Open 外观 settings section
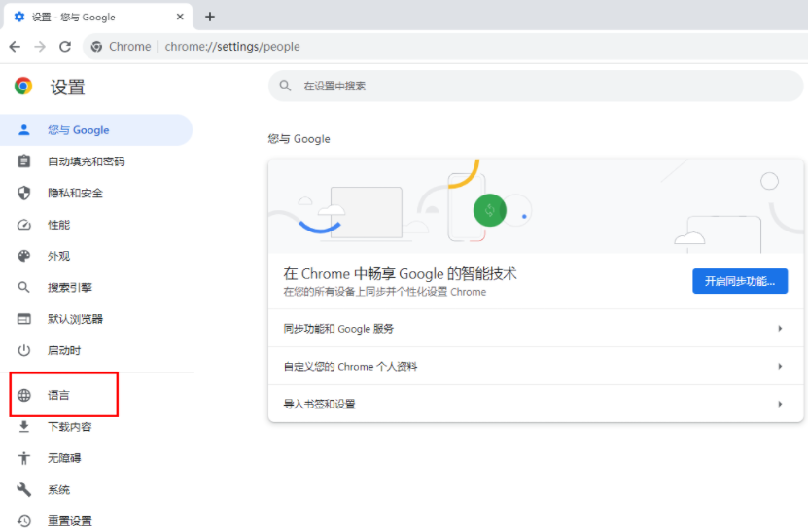This screenshot has width=808, height=532. pyautogui.click(x=58, y=256)
